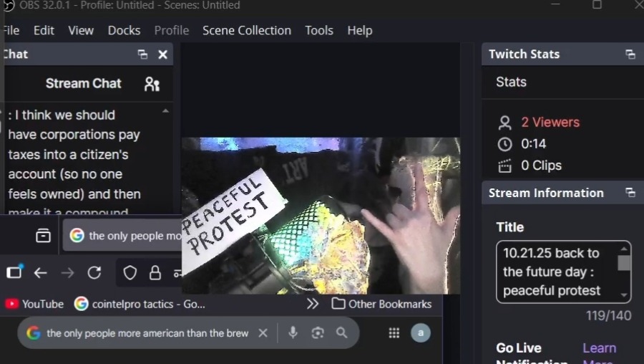This screenshot has width=644, height=364.
Task: Click the Learn More link
Action: coord(599,348)
